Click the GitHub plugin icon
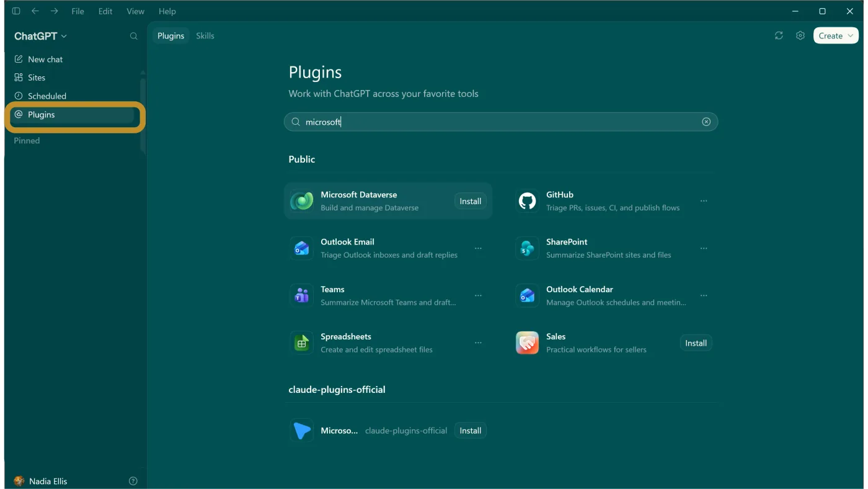The image size is (868, 489). point(527,201)
